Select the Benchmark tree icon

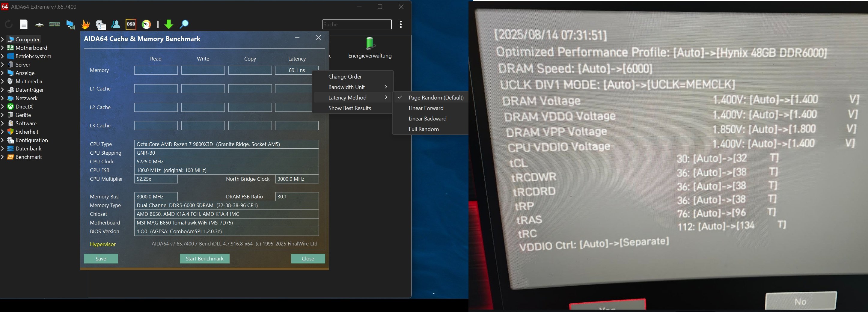pyautogui.click(x=10, y=157)
